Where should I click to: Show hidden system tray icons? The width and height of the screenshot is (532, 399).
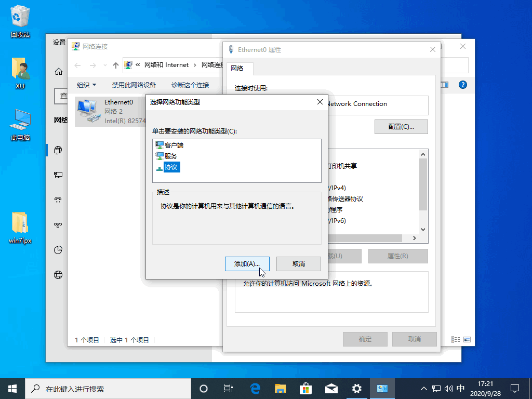423,389
